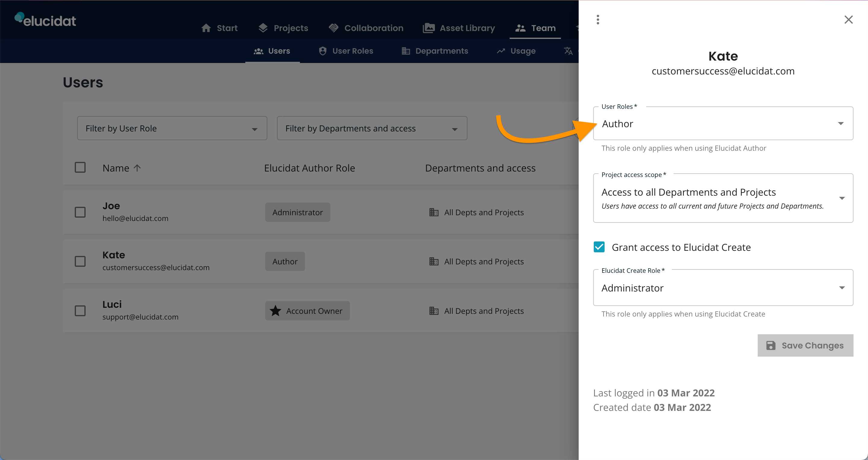This screenshot has width=868, height=460.
Task: Click All Depts and Projects in Luci's row
Action: (484, 311)
